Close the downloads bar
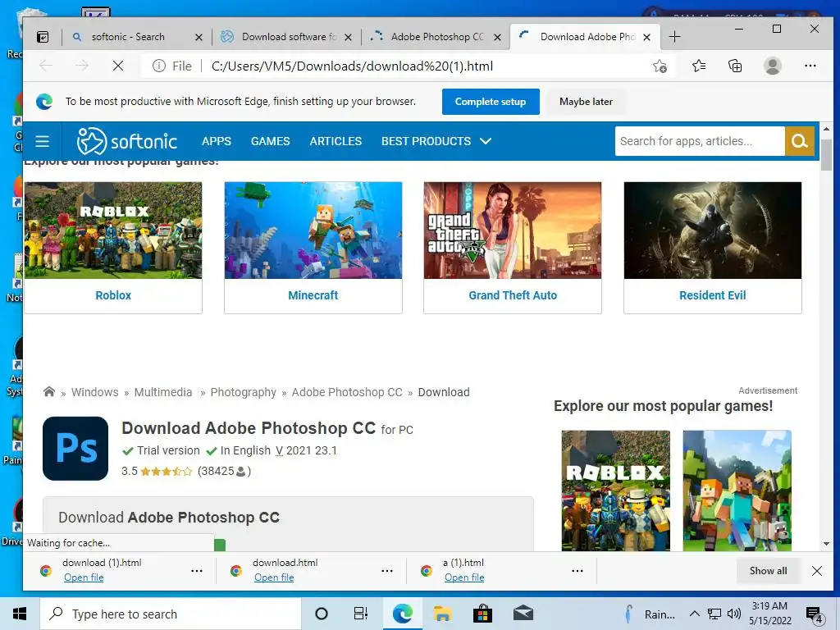 coord(816,571)
